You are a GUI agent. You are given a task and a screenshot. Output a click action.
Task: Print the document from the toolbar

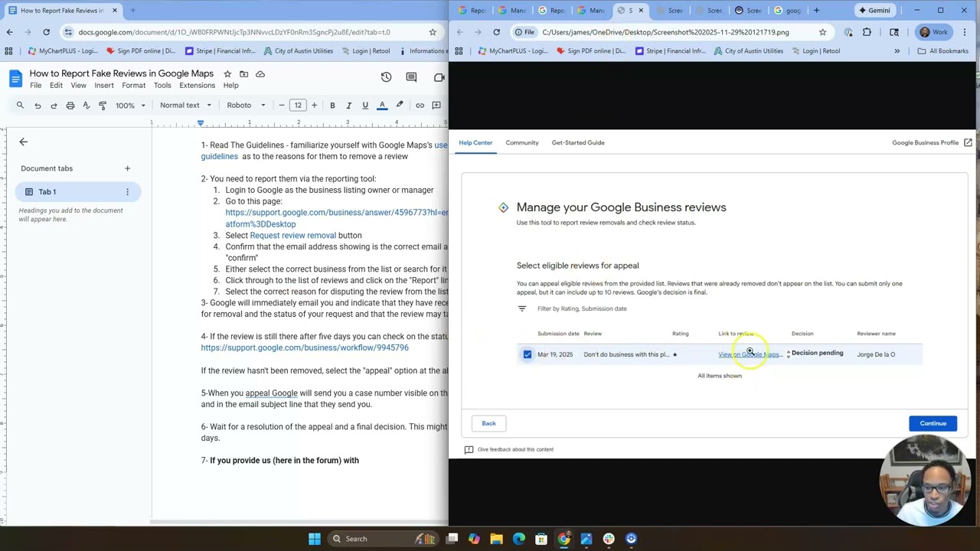point(70,106)
